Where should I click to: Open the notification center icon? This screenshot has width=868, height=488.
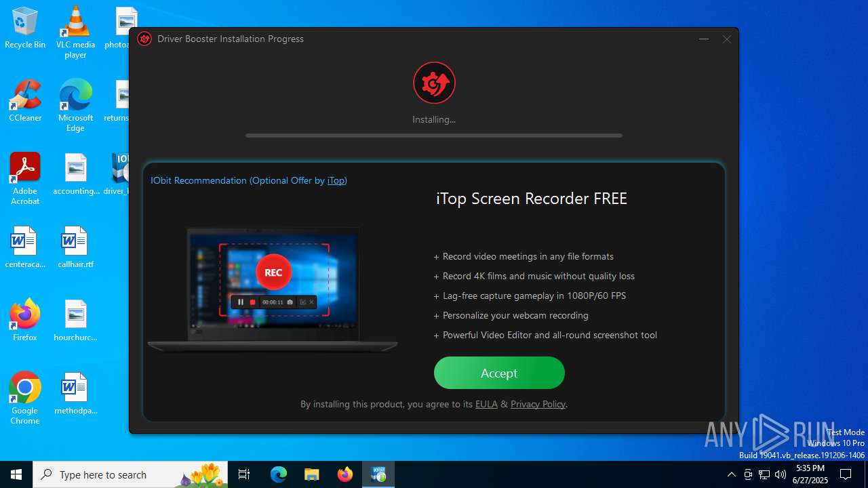click(846, 474)
